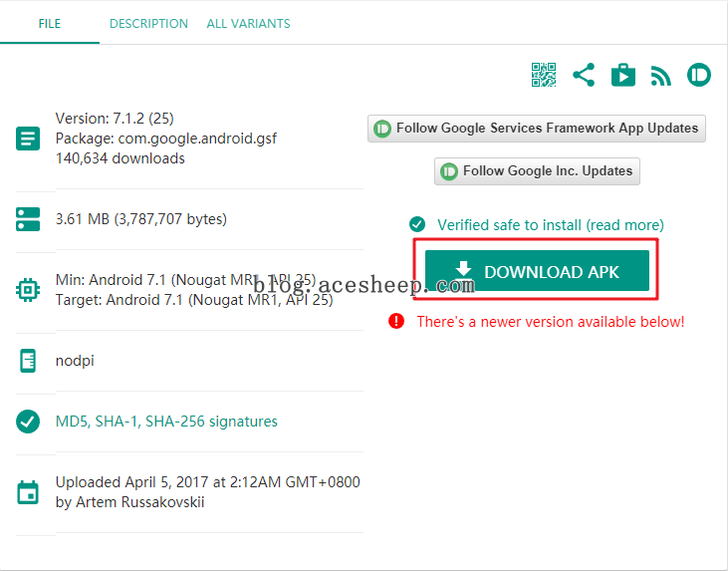The width and height of the screenshot is (728, 571).
Task: Click the Version: 7.1.2 (25) text
Action: pyautogui.click(x=115, y=119)
